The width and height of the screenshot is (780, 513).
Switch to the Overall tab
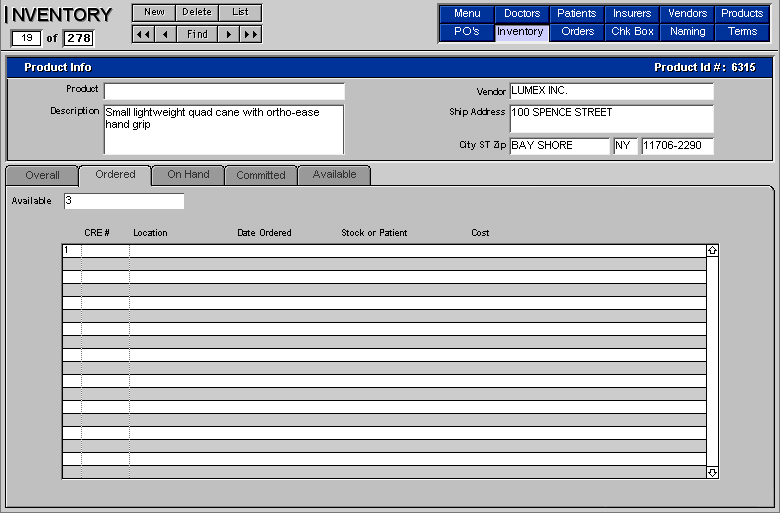(42, 175)
